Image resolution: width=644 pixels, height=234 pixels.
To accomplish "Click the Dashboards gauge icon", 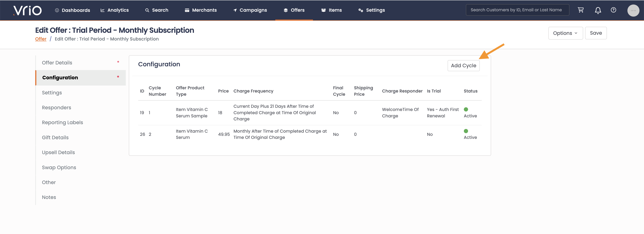I will coord(57,10).
